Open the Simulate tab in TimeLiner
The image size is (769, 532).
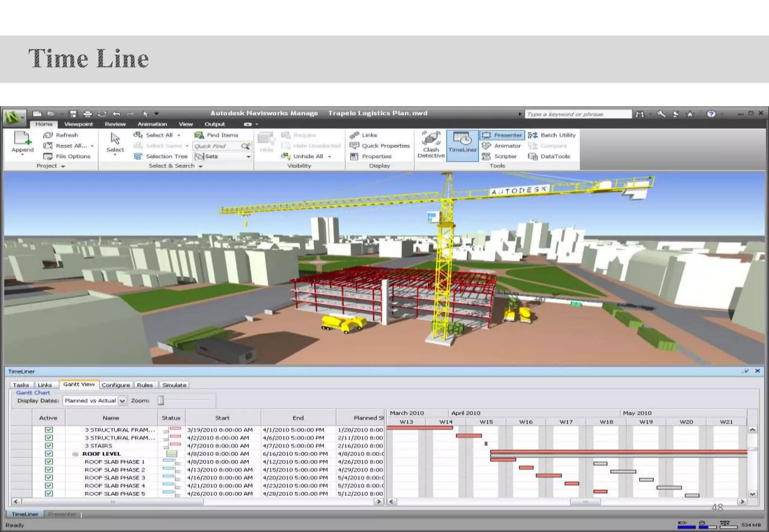pos(174,385)
